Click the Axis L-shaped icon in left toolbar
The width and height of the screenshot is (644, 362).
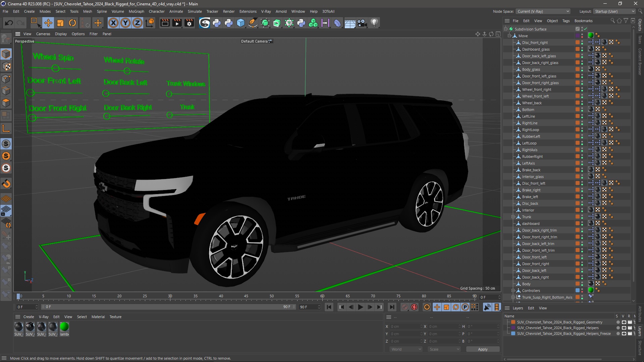[6, 128]
